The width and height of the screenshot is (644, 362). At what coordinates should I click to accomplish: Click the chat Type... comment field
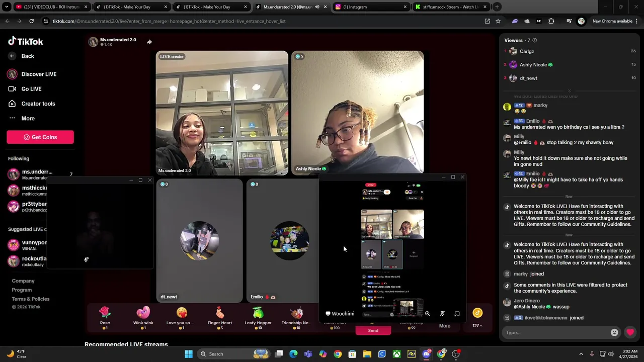[x=555, y=333]
